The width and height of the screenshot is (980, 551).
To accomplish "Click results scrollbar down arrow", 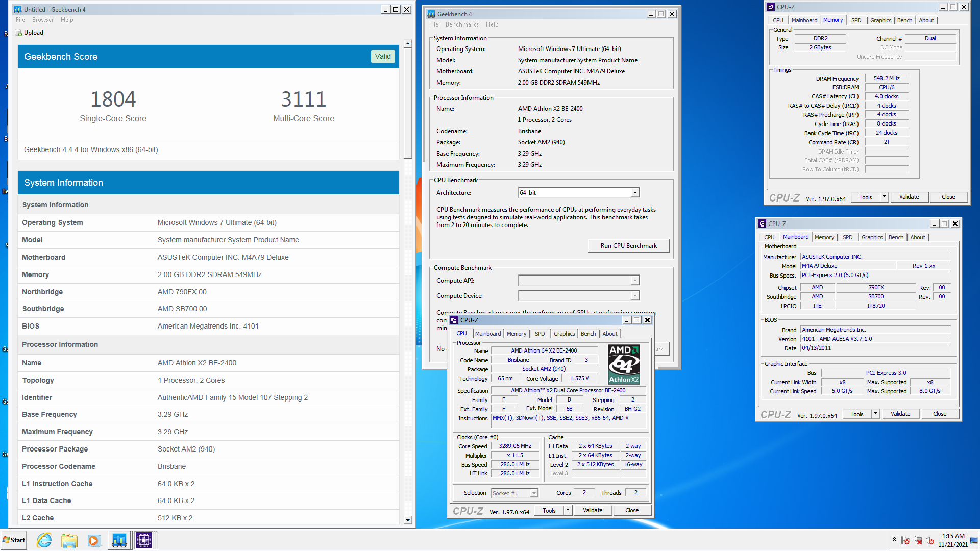I will [408, 520].
